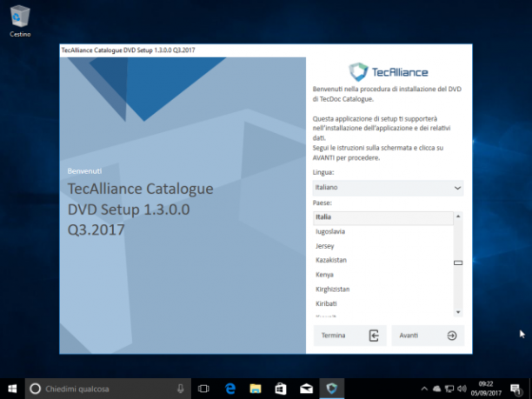The width and height of the screenshot is (532, 399).
Task: Open the Cestino recycle bin icon
Action: click(20, 21)
